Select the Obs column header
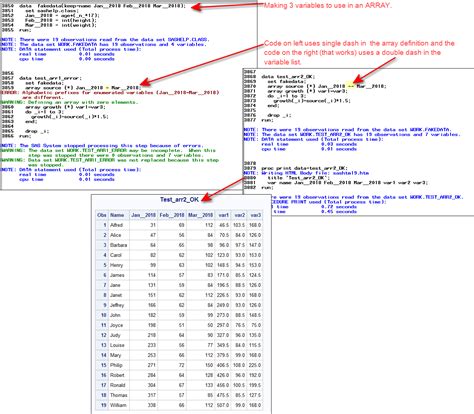 (102, 215)
